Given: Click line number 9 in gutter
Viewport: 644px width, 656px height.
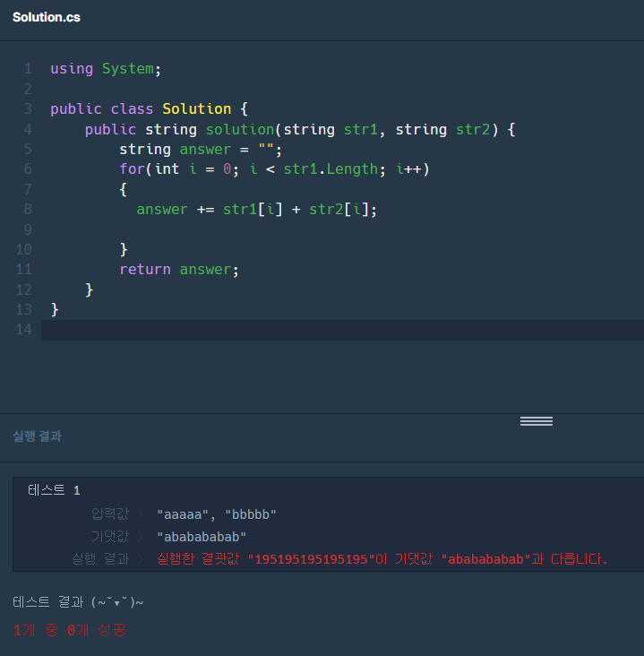Looking at the screenshot, I should pyautogui.click(x=28, y=229).
